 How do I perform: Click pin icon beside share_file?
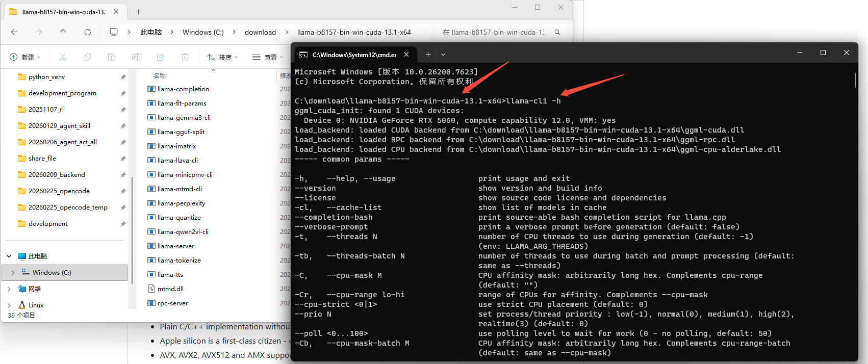(123, 159)
